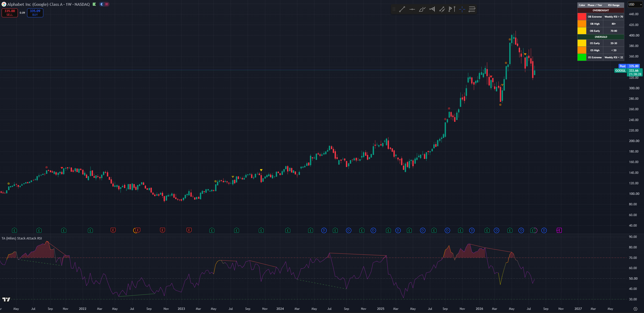
Task: Open the USD currency dropdown
Action: pos(635,4)
